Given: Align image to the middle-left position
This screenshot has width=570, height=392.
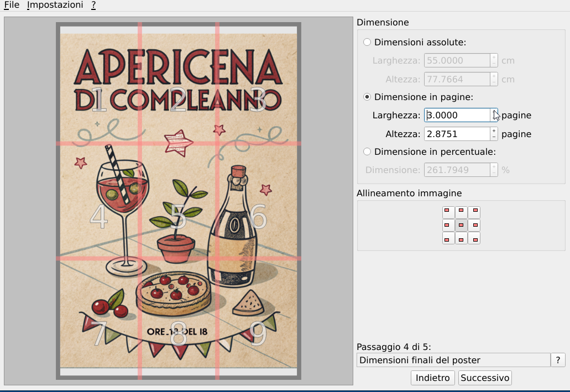Looking at the screenshot, I should click(x=447, y=225).
